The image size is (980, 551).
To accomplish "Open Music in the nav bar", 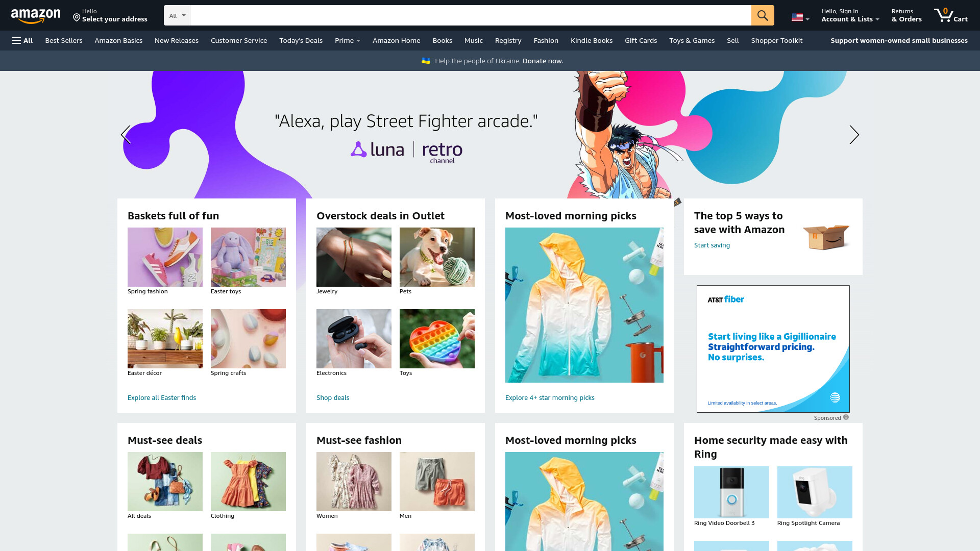I will (474, 40).
